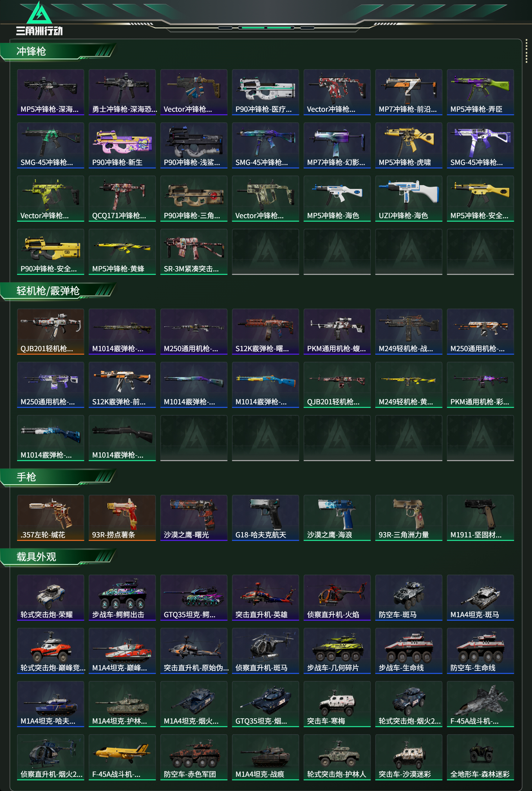
Task: Pick the G18-哈夫克航天 pistol skin
Action: coord(265,518)
